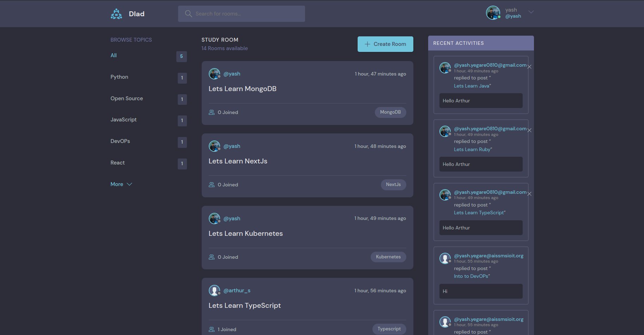Click the participants icon on MongoDB room card

(x=212, y=112)
